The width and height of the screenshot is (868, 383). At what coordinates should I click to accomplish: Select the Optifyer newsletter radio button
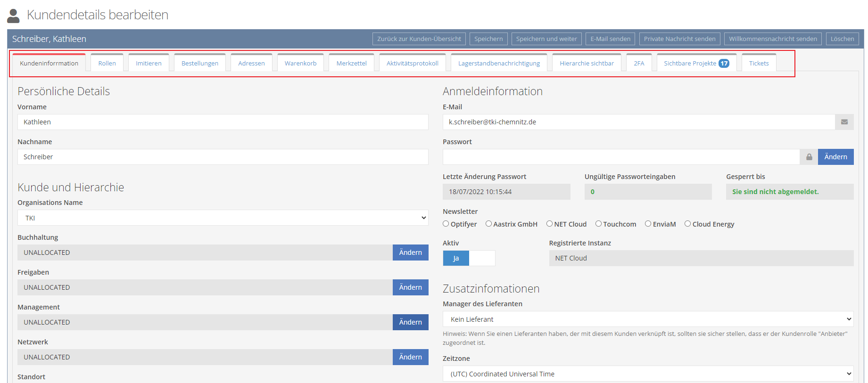(x=446, y=224)
